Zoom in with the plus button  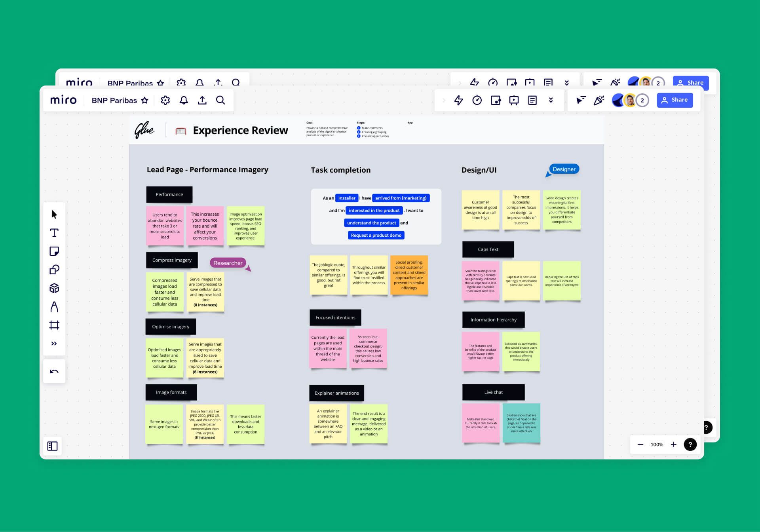point(674,445)
